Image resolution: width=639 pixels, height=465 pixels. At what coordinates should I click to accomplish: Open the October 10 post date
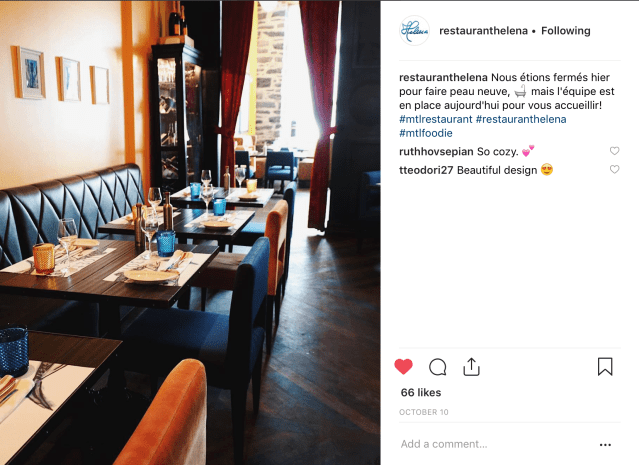[x=424, y=412]
